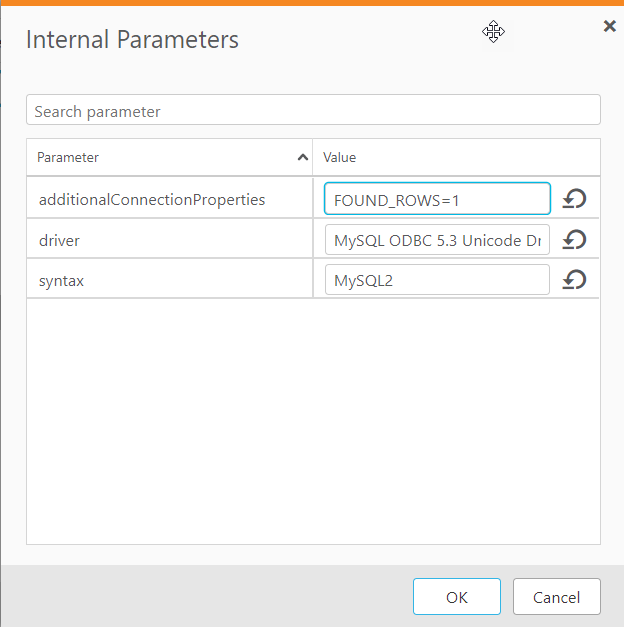
Task: Close the Internal Parameters dialog
Action: [x=609, y=26]
